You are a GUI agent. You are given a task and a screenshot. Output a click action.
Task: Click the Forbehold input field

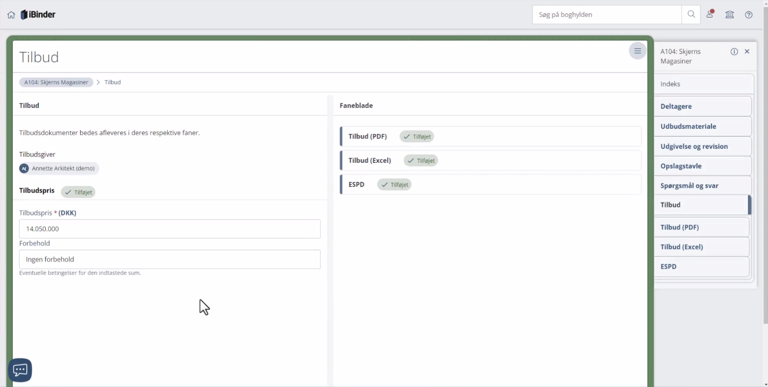click(x=170, y=259)
